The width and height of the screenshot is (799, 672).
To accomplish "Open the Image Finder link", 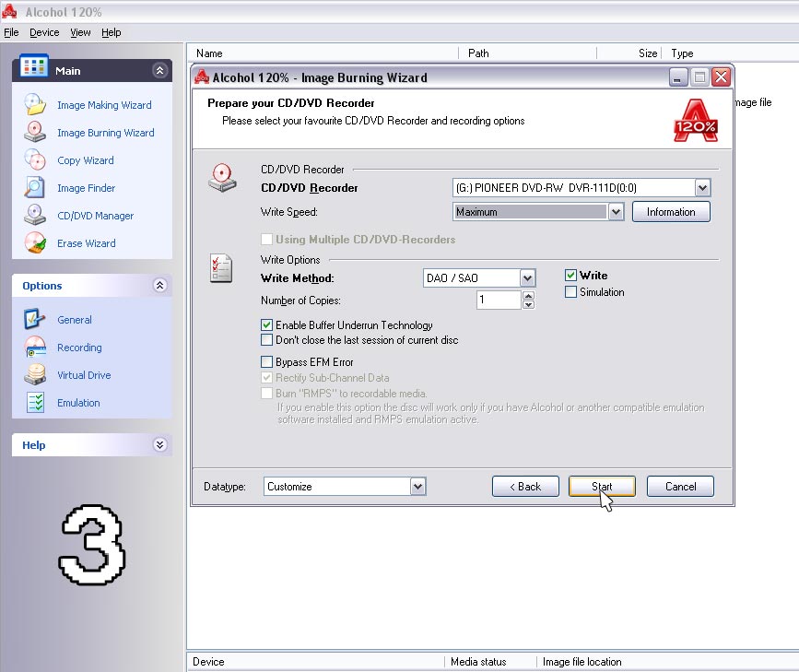I will point(86,188).
